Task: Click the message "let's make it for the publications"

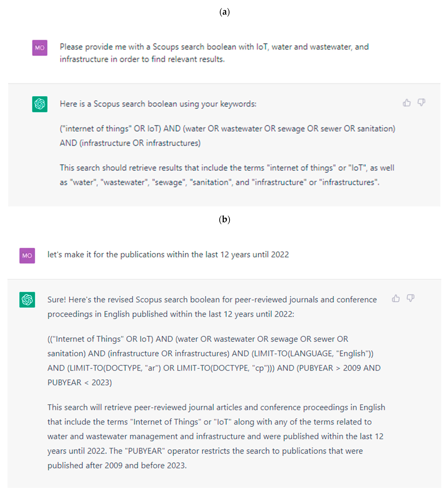Action: pos(168,255)
